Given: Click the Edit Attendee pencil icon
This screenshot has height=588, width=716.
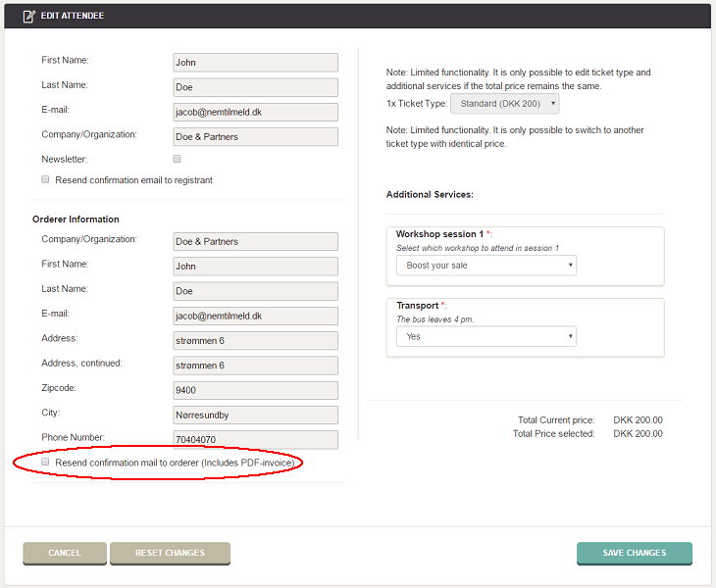Looking at the screenshot, I should (29, 16).
